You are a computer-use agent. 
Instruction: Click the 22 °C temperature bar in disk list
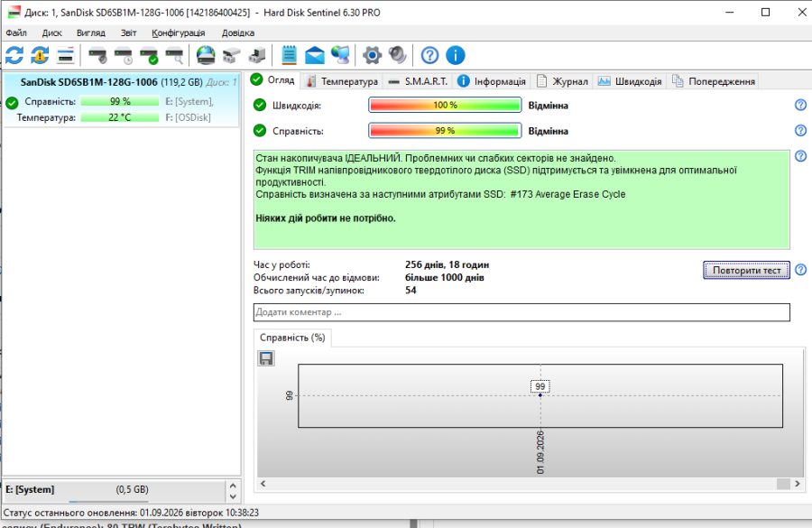pos(120,117)
